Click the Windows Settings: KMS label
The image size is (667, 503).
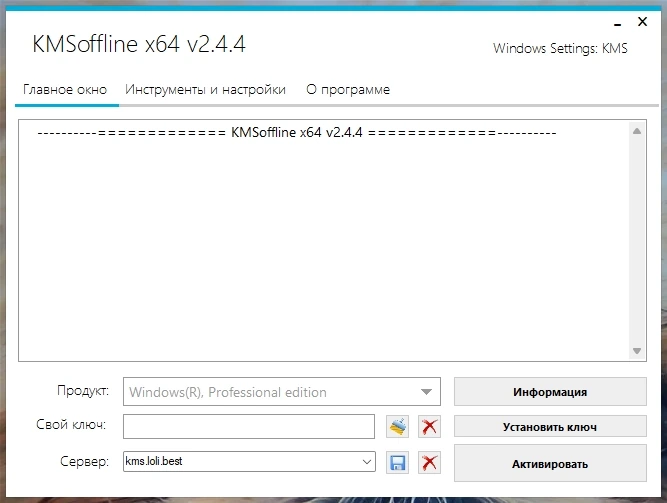click(560, 48)
